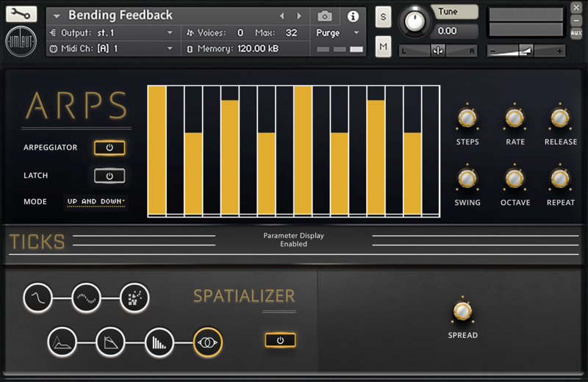
Task: Go to previous instrument preset arrow
Action: point(282,15)
